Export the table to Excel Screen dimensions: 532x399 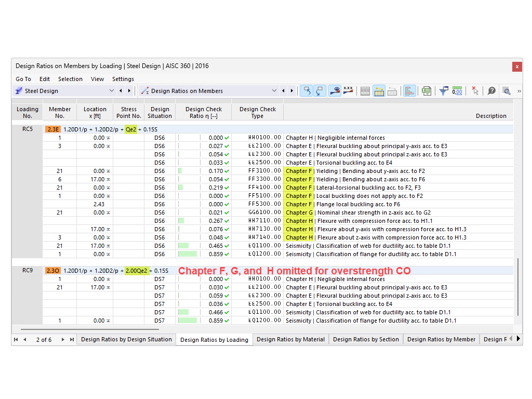pos(426,90)
